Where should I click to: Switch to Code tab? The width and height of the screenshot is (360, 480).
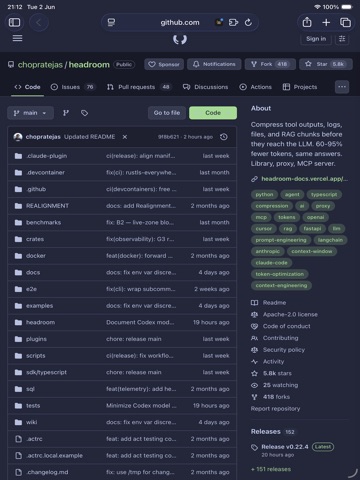pos(27,87)
